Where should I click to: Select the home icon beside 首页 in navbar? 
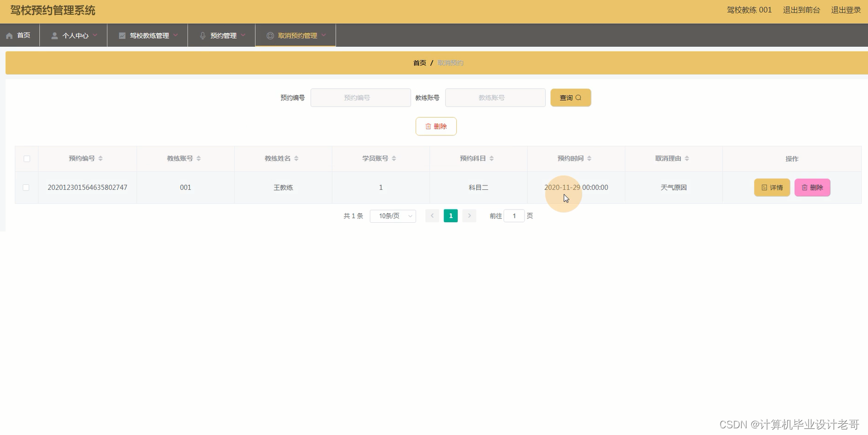(x=9, y=35)
